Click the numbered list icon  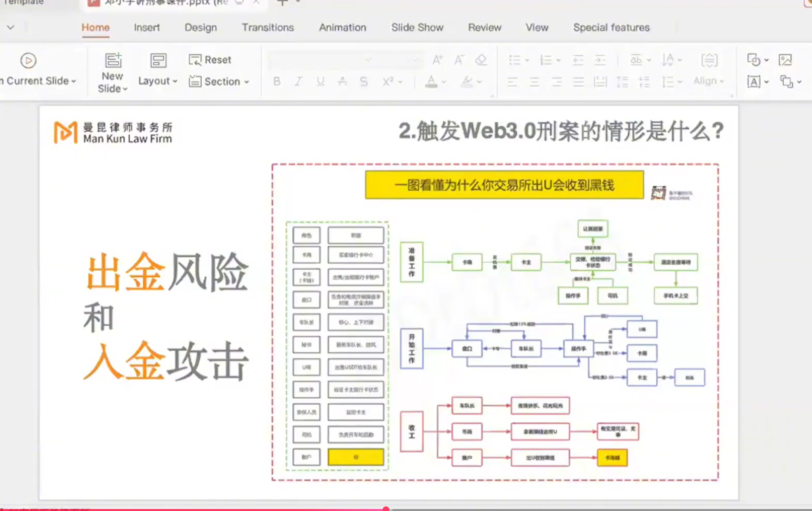(546, 60)
